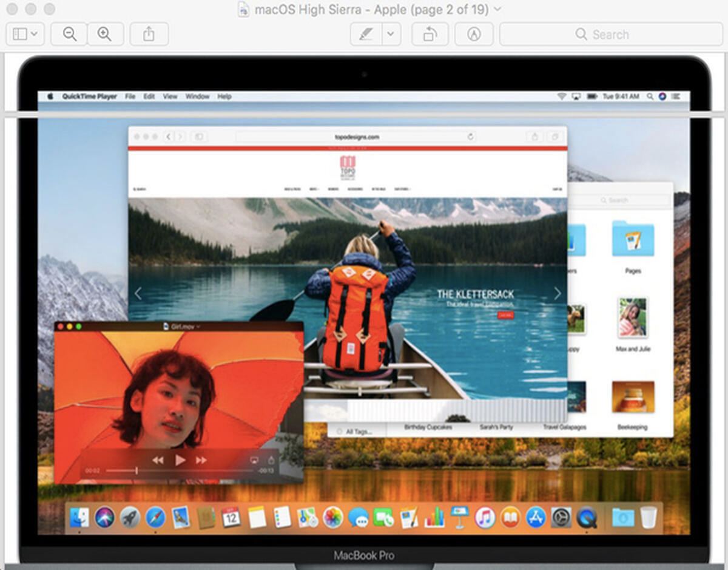The image size is (728, 570).
Task: Expand the document title chevron menu
Action: click(x=498, y=9)
